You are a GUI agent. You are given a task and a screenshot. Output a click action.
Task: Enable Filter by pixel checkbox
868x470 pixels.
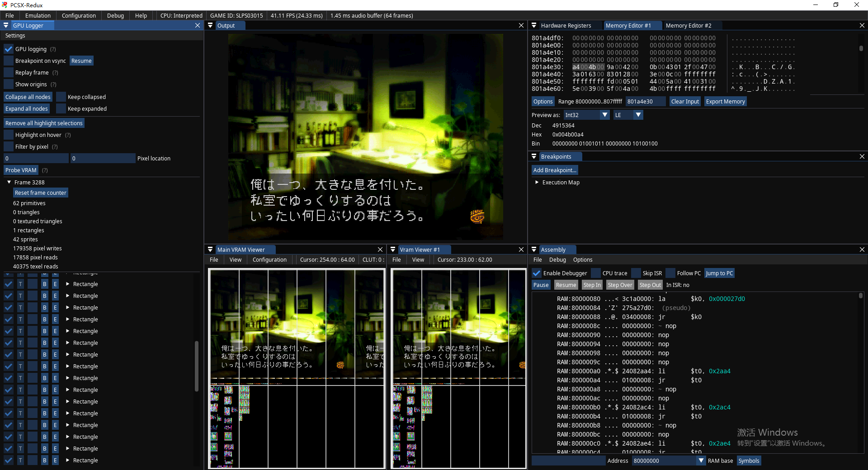tap(9, 147)
